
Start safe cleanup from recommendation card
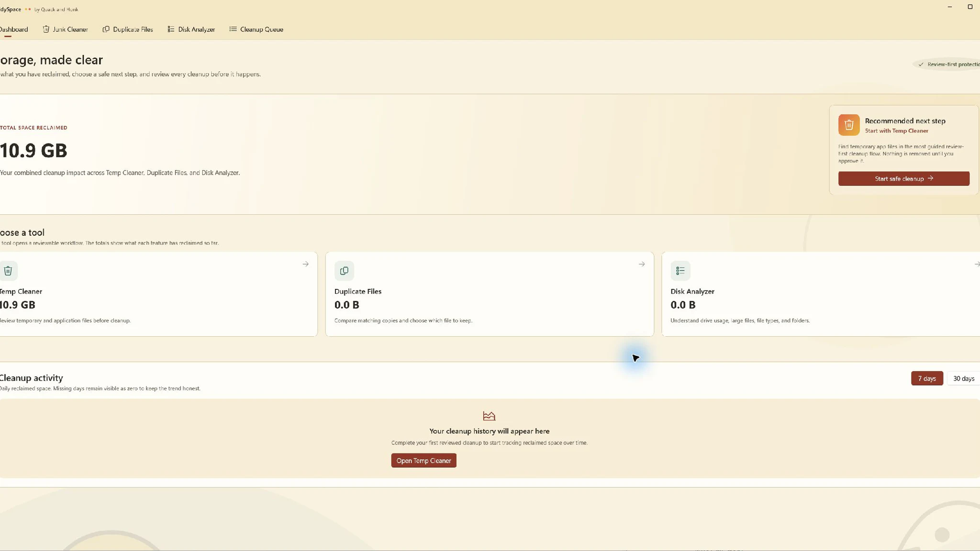(x=904, y=178)
